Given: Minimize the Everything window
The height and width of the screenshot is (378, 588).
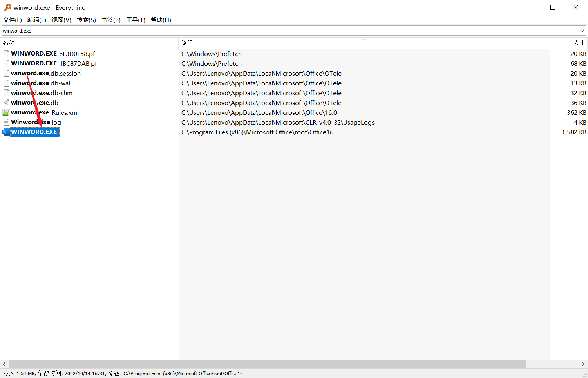Looking at the screenshot, I should [530, 7].
